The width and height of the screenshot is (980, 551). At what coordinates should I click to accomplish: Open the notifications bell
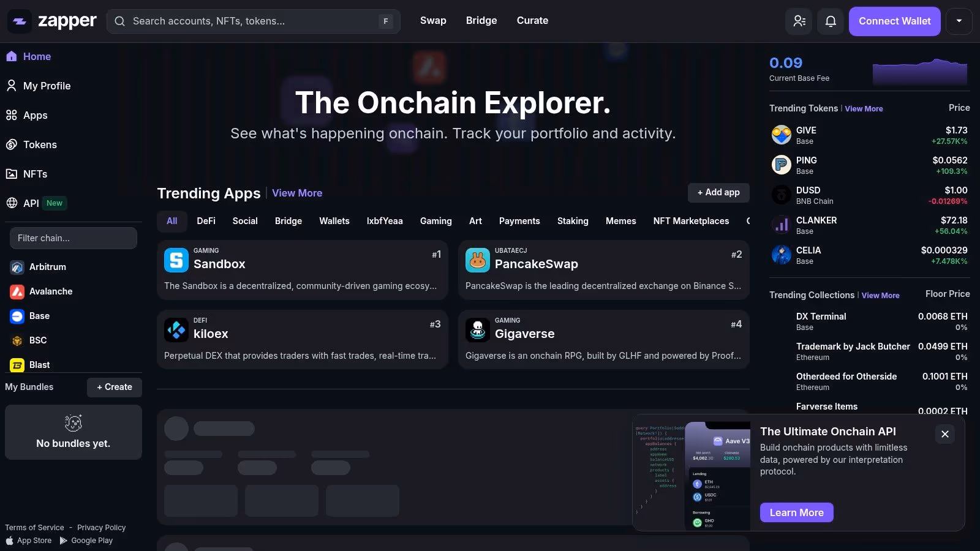pos(831,21)
